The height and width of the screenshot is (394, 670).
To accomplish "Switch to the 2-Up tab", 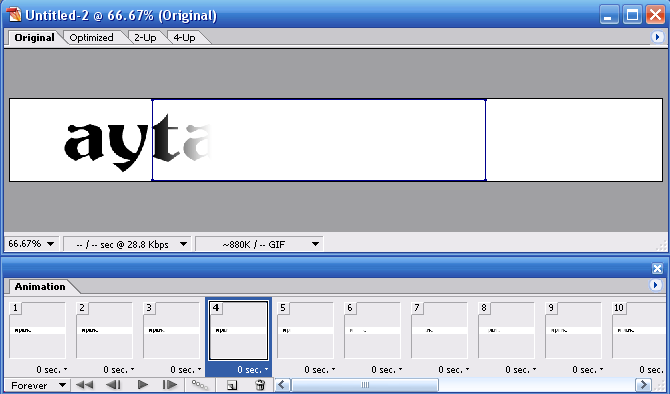I will (145, 38).
